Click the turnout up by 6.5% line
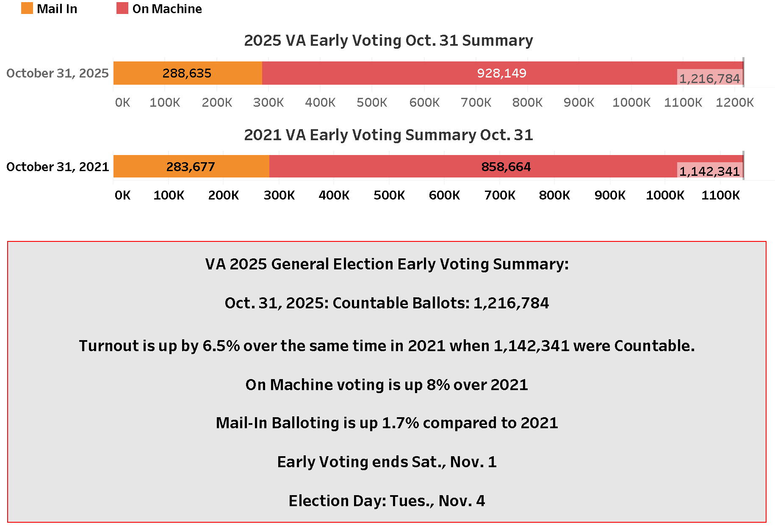The image size is (775, 532). (x=387, y=346)
